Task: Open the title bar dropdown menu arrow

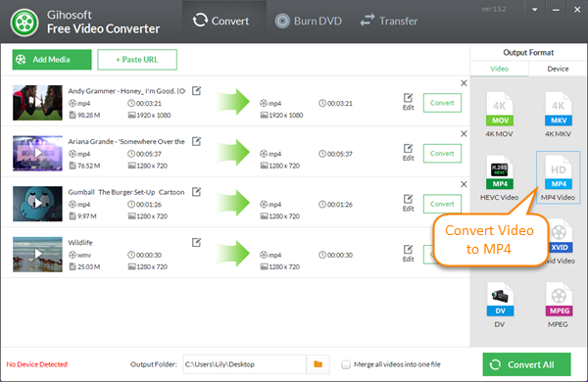Action: [535, 10]
